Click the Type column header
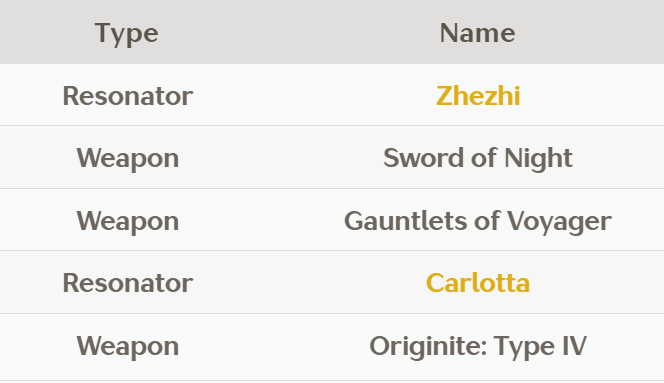 tap(127, 33)
